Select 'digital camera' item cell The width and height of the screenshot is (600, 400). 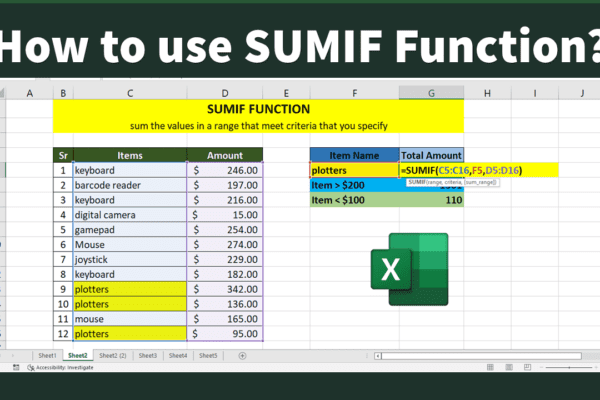pos(130,215)
